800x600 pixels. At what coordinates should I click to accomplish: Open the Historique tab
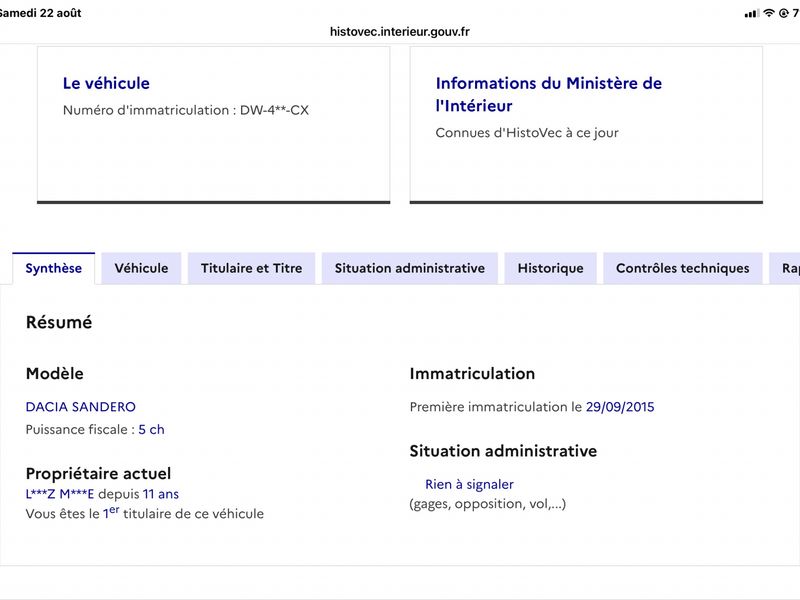(551, 268)
